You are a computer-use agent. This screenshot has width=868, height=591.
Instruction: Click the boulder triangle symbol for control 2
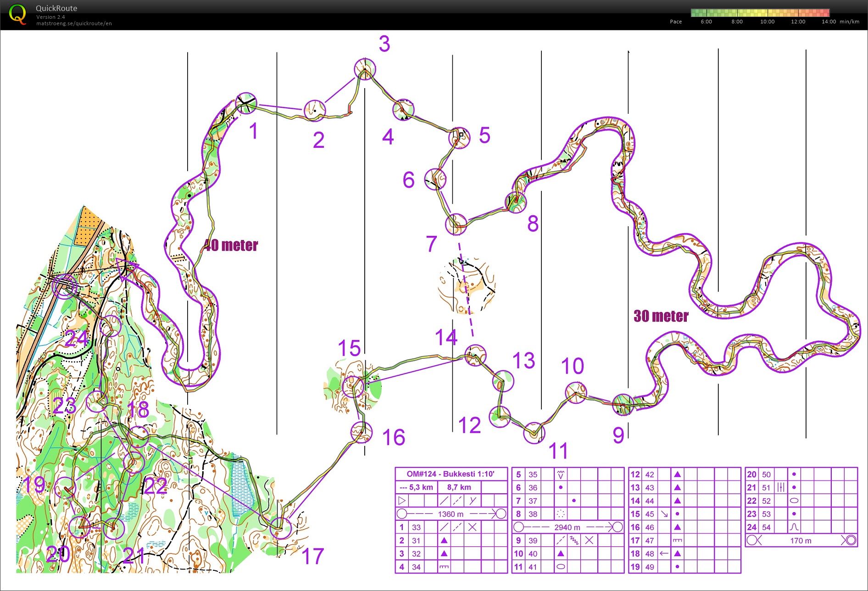click(444, 541)
